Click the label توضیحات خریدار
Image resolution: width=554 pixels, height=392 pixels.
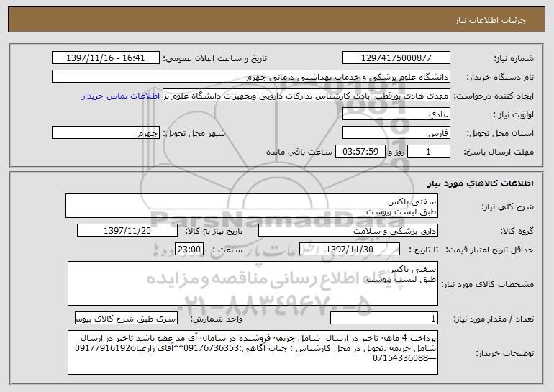pos(504,353)
